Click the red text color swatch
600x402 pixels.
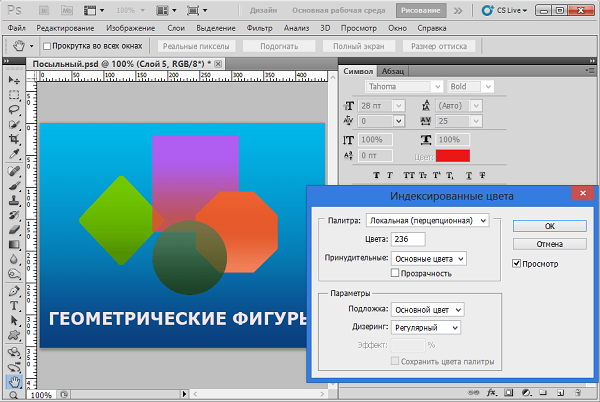tap(453, 156)
